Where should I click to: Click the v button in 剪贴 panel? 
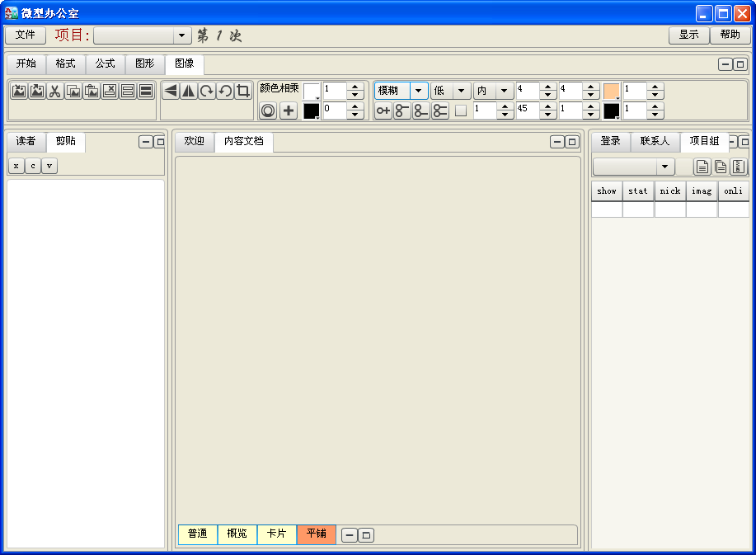[x=49, y=166]
